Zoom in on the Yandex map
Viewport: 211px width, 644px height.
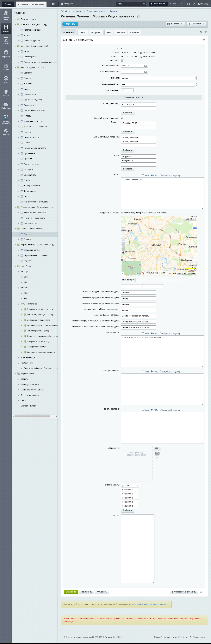123,252
